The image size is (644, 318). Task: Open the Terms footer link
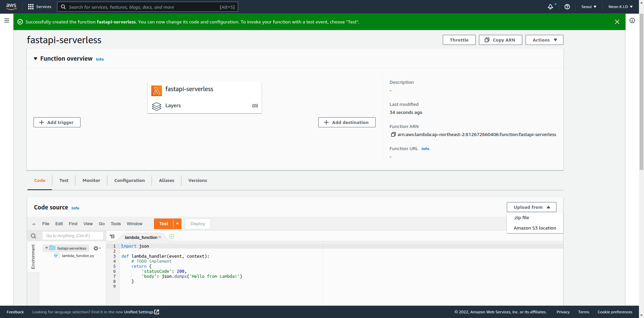(584, 312)
